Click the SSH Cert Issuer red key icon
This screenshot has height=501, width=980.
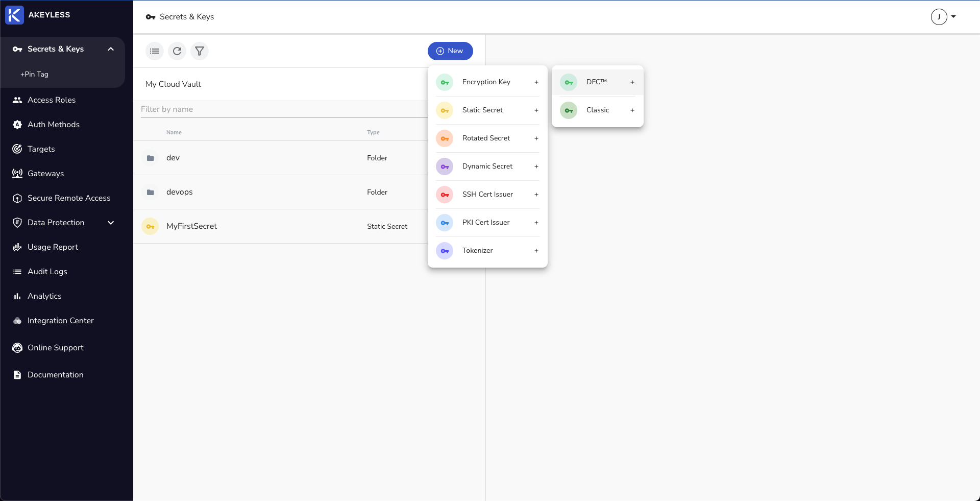[x=445, y=195]
